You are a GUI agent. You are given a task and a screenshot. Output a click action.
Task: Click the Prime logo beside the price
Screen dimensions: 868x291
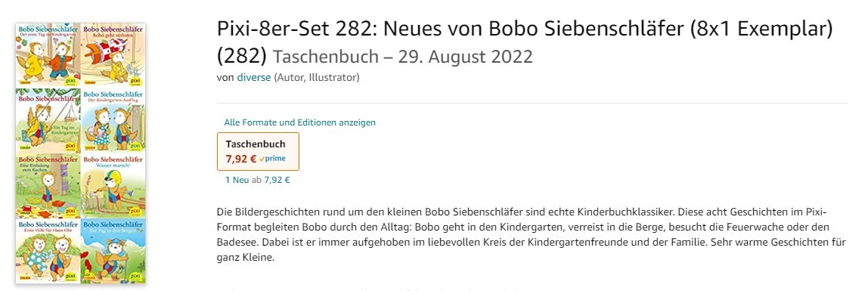(272, 159)
